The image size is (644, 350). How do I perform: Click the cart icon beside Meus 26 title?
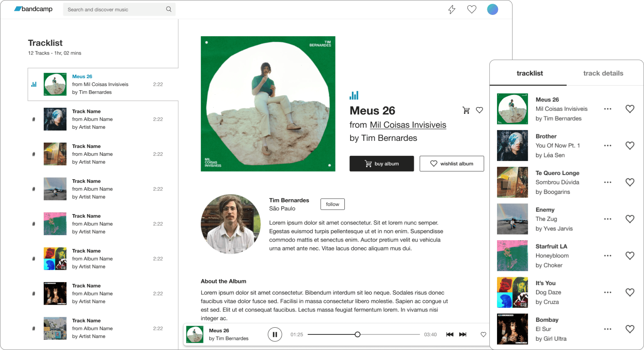[466, 110]
